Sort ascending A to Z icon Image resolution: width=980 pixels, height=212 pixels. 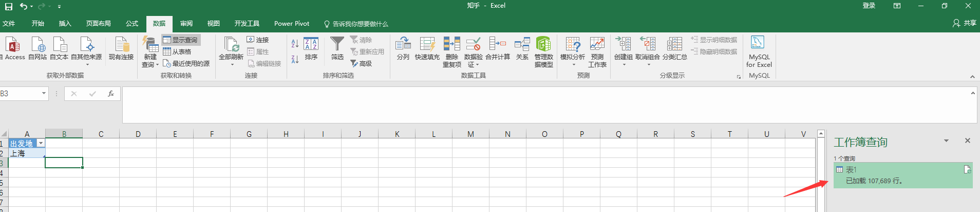click(295, 44)
